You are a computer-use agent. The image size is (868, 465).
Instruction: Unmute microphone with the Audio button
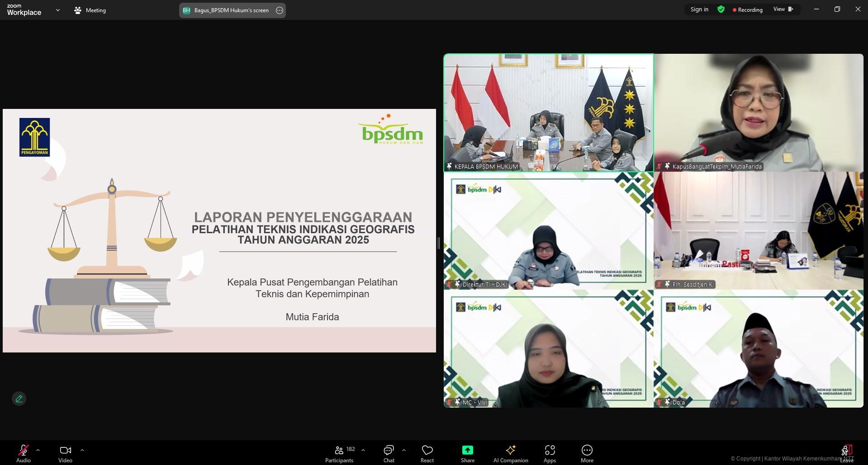pos(23,453)
